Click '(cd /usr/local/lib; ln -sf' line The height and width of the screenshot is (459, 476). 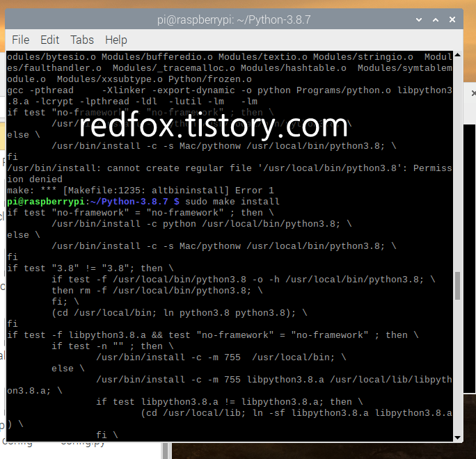[296, 413]
